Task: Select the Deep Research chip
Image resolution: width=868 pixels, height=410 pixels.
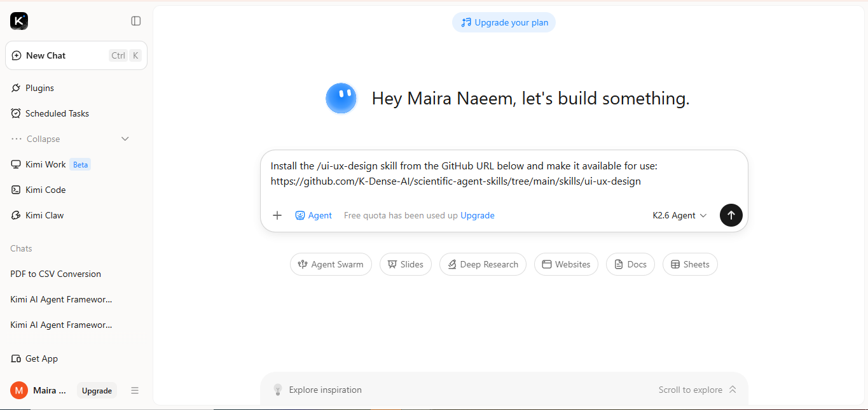Action: 483,264
